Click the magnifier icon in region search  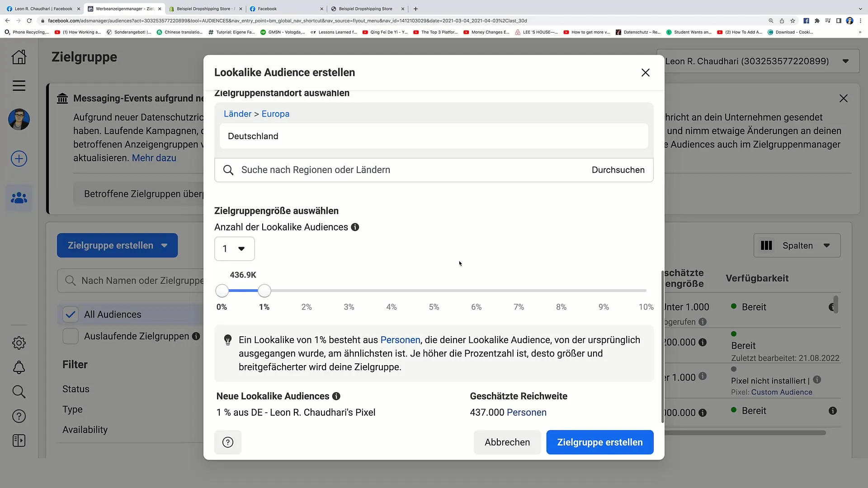228,170
